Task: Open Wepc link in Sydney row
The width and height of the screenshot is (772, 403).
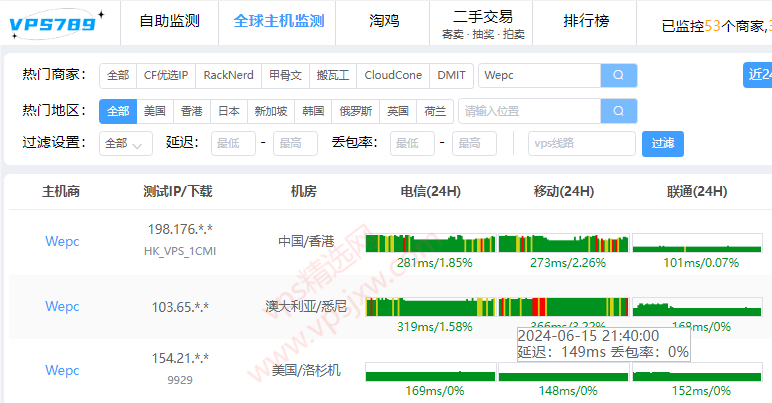Action: click(62, 306)
